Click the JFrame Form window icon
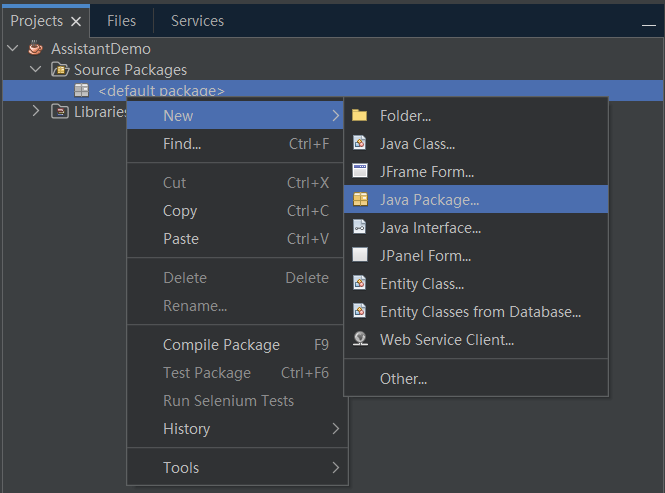665x493 pixels. pos(360,172)
